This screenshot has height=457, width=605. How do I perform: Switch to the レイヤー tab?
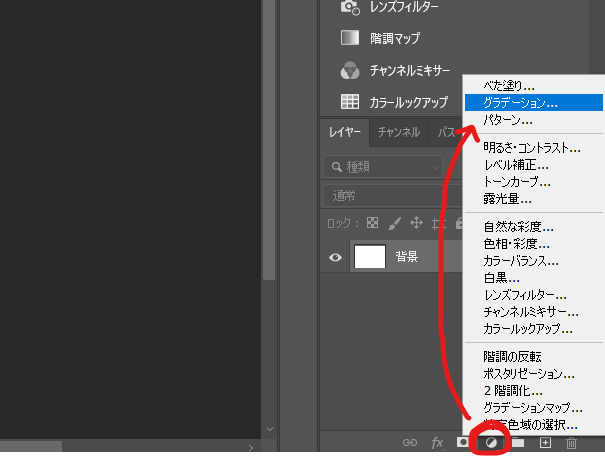click(345, 132)
